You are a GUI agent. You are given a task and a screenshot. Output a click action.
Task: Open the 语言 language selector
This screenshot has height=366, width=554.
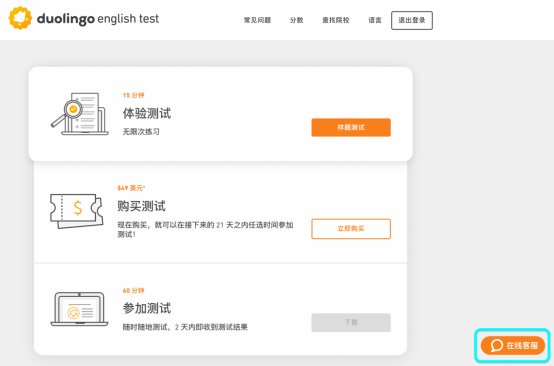(x=375, y=20)
